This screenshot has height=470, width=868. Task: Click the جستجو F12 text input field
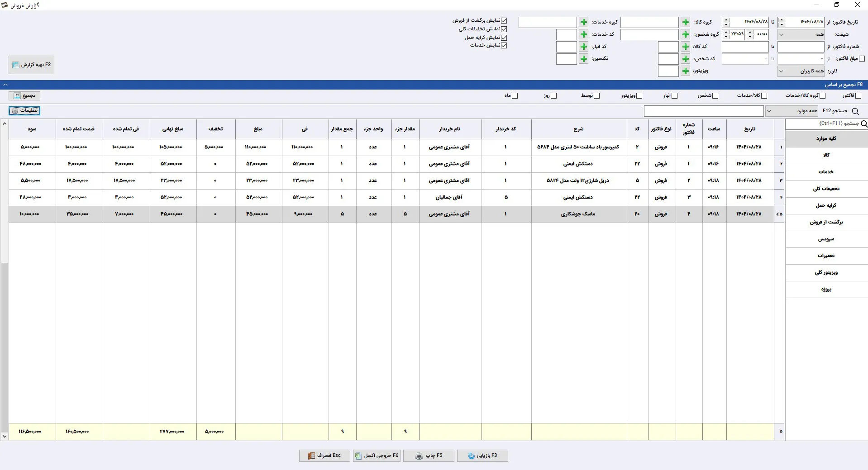click(704, 111)
